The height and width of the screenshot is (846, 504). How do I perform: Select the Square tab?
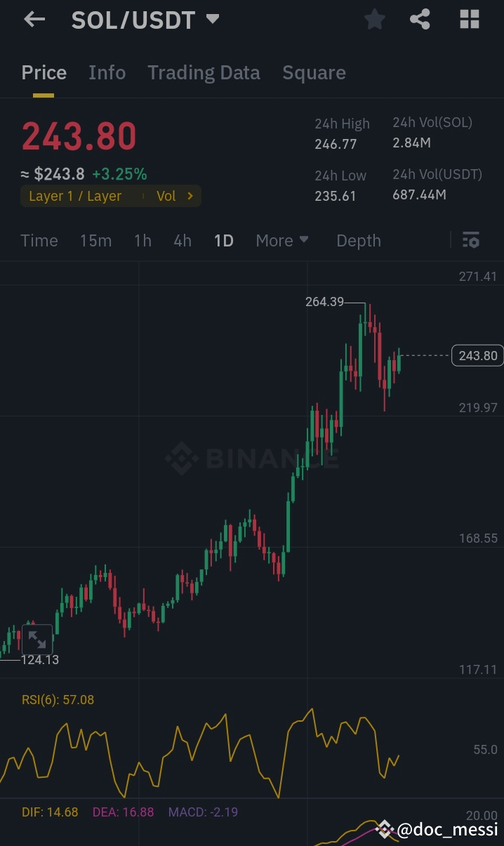tap(314, 72)
